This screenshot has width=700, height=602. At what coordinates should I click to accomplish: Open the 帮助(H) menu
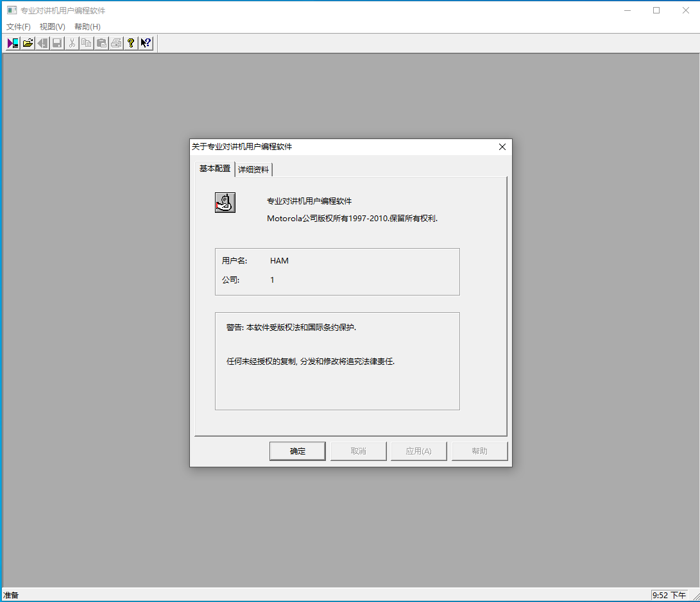point(87,27)
